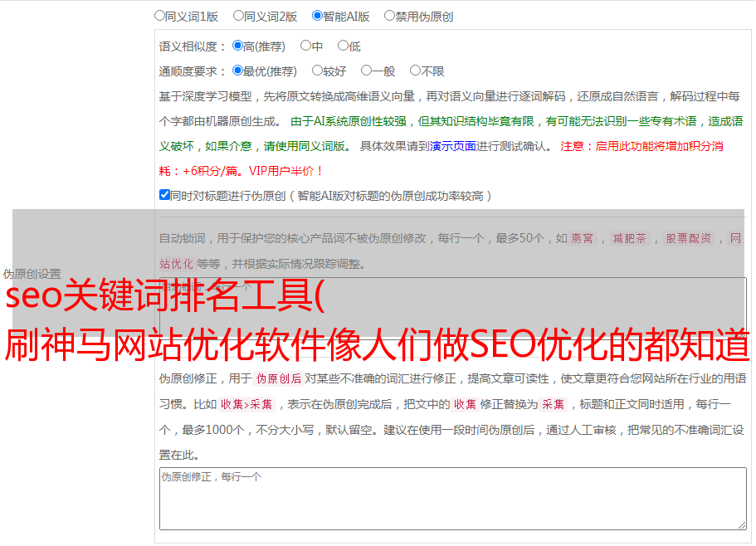This screenshot has width=756, height=546.
Task: Select the 同义词1版 radio option
Action: pos(159,16)
